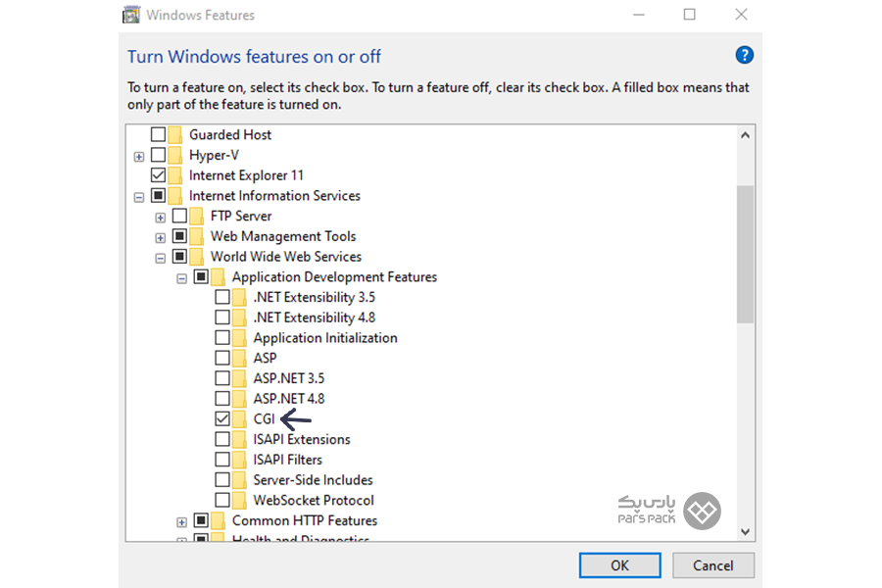Click the ISAPI Extensions folder icon
Viewport: 882px width, 588px height.
[x=239, y=439]
